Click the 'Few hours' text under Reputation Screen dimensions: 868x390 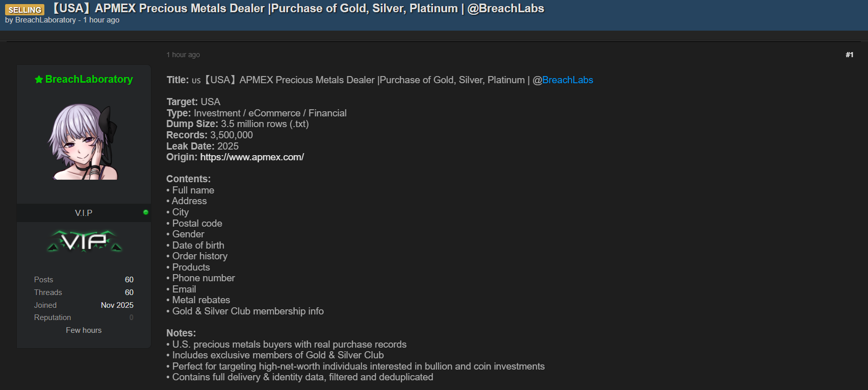point(84,330)
